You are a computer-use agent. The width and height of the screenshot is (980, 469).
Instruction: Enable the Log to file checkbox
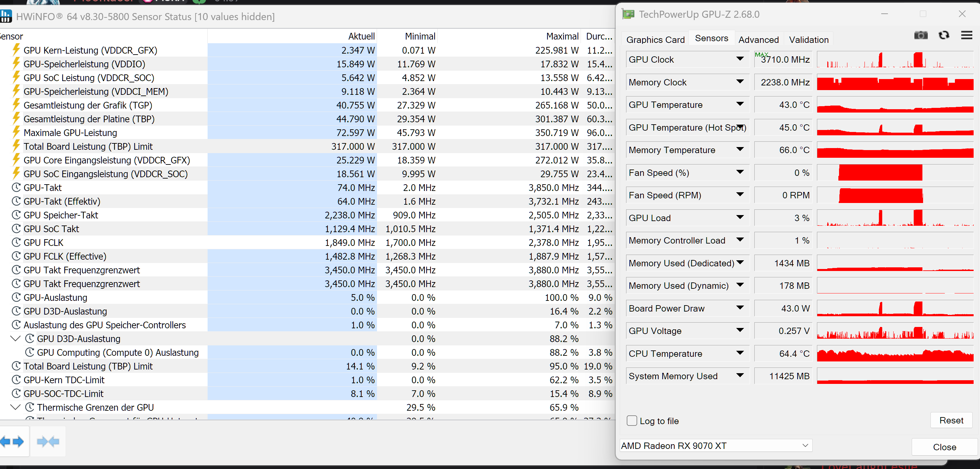[631, 421]
